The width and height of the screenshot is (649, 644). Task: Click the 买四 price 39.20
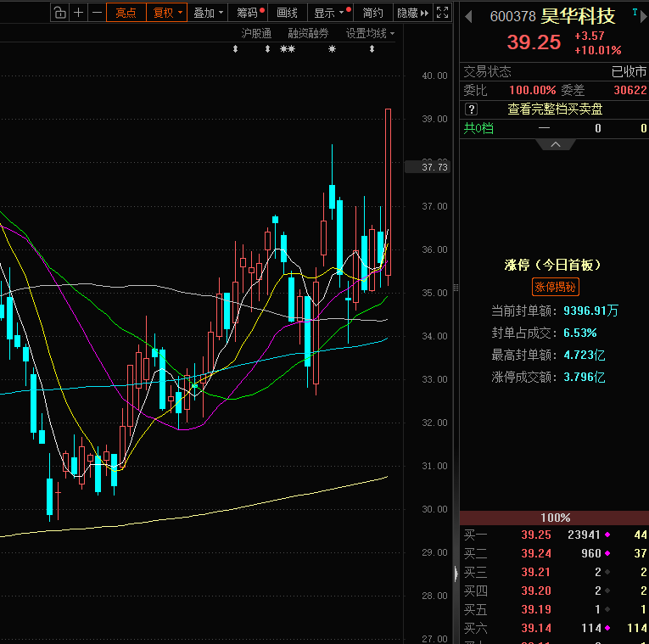(536, 591)
